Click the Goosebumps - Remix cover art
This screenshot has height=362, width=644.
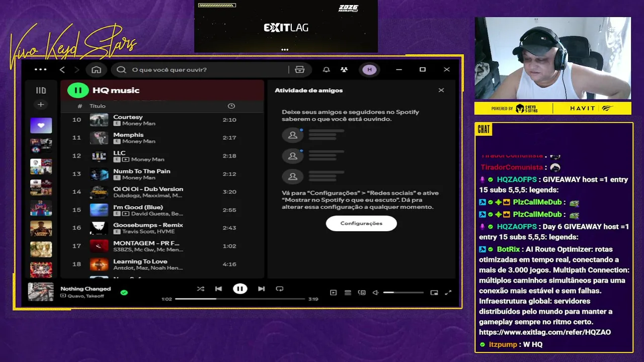pos(99,228)
